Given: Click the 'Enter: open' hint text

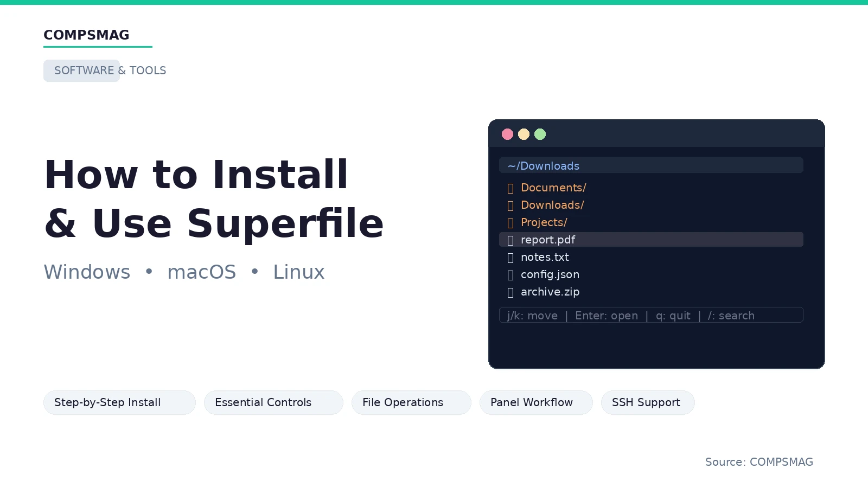Looking at the screenshot, I should tap(607, 316).
